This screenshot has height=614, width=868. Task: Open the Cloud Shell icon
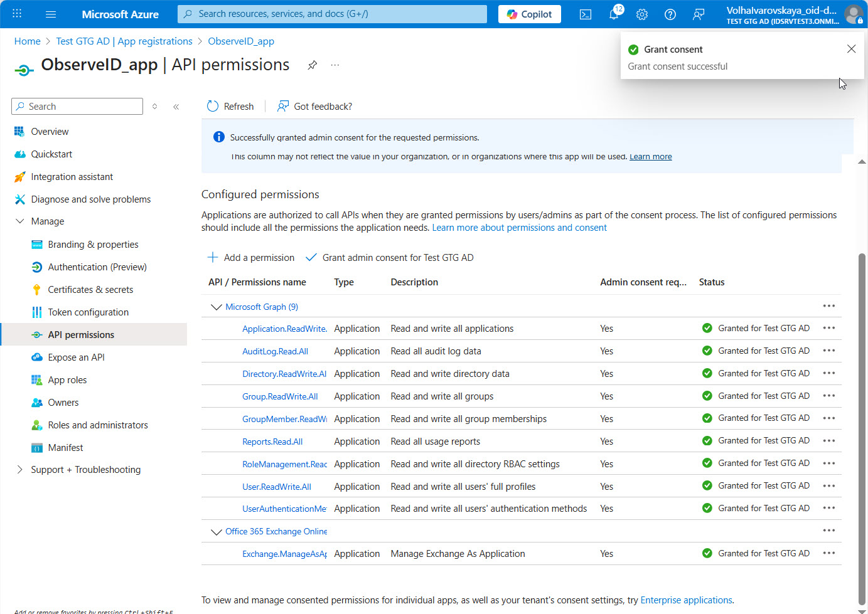[585, 14]
